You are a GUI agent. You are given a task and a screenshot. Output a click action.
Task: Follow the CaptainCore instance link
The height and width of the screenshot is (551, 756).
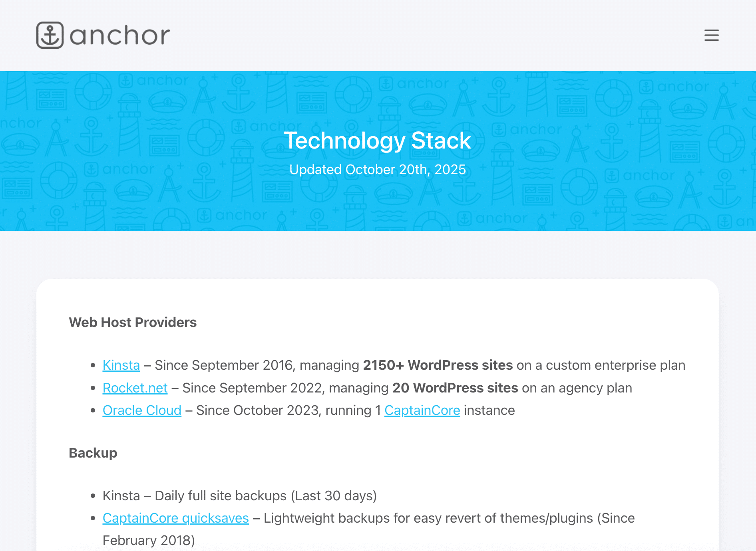[x=422, y=410]
